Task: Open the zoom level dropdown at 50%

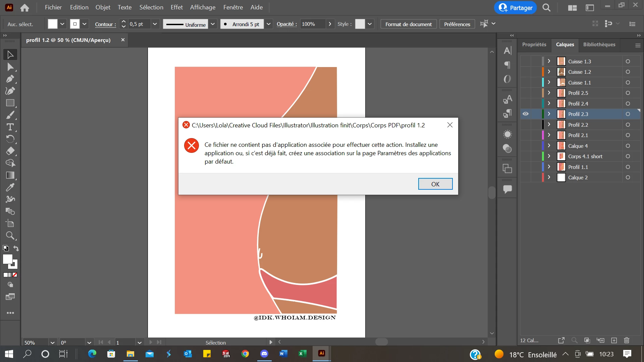Action: point(52,343)
